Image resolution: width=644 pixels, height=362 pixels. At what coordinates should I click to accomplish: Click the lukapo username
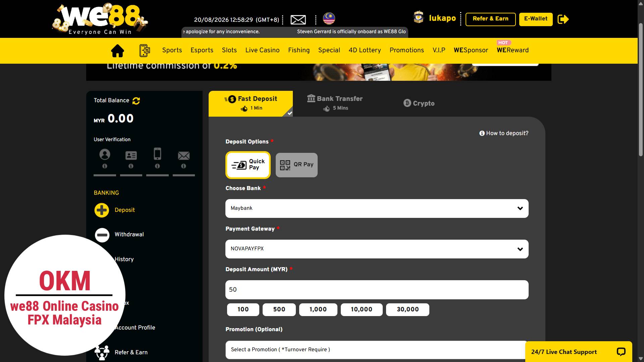coord(442,18)
